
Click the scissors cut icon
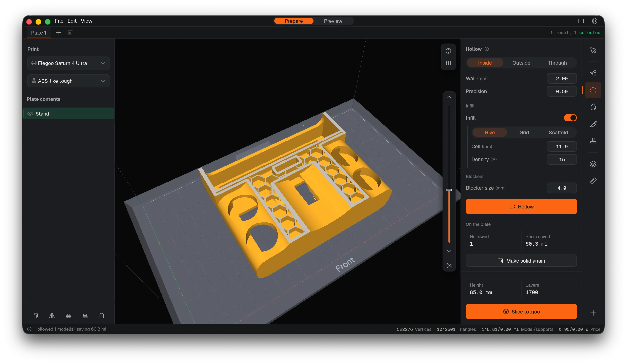click(x=449, y=265)
